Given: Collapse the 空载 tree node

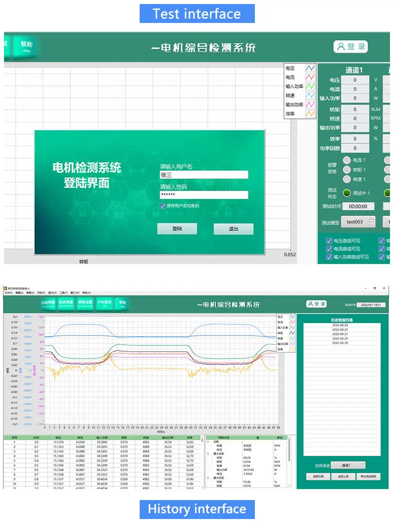Looking at the screenshot, I should point(208,442).
